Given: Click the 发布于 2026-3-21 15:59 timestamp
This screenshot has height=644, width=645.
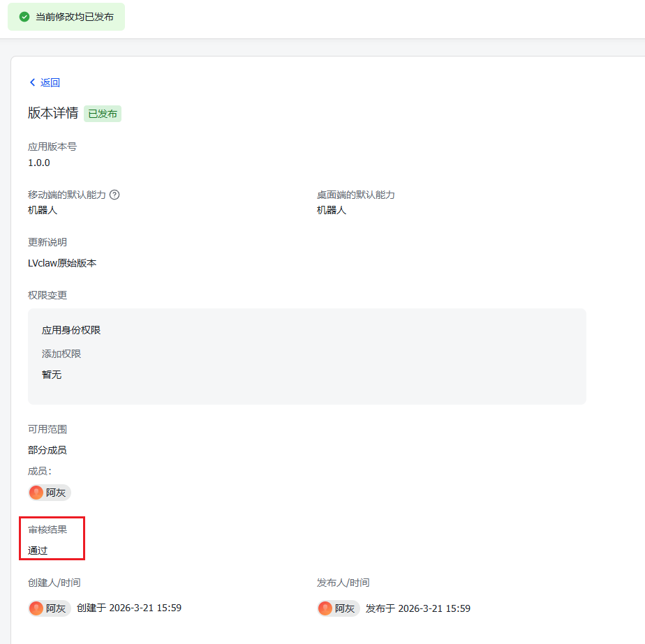Looking at the screenshot, I should [418, 608].
